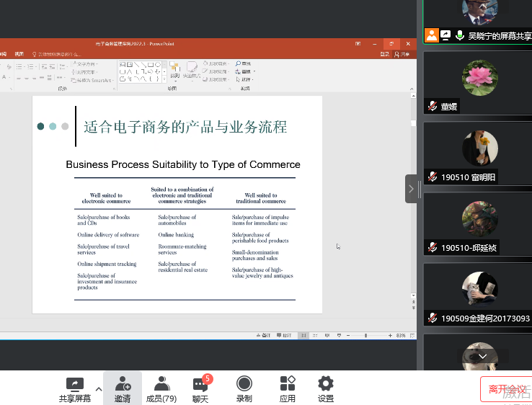Open the 邀请 invite participants icon
The width and height of the screenshot is (532, 405).
(123, 384)
